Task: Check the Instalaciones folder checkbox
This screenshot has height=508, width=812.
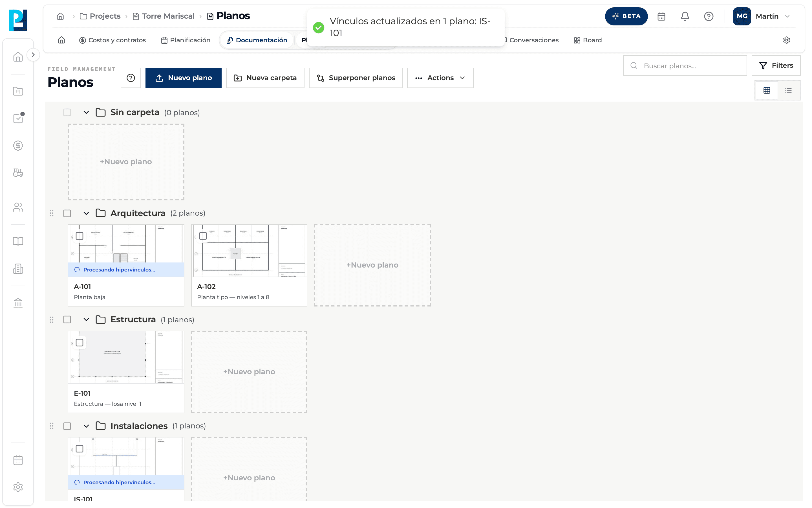Action: tap(67, 426)
